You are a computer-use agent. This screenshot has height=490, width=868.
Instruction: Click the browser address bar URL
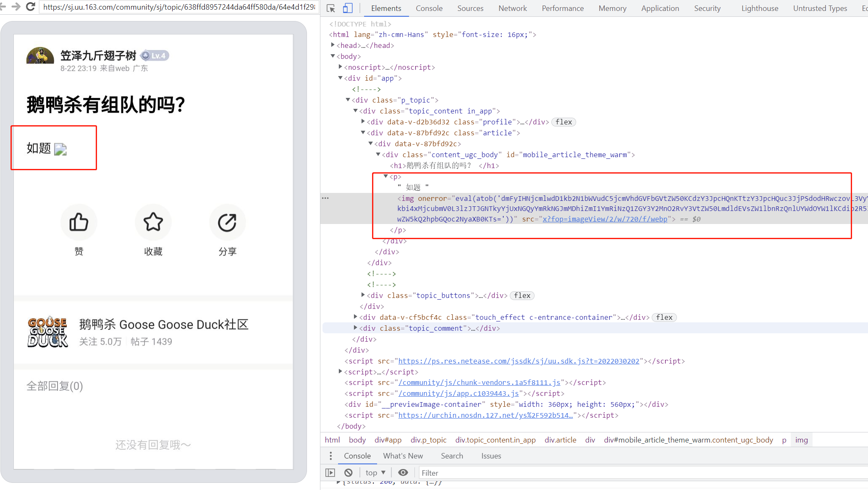pyautogui.click(x=179, y=7)
